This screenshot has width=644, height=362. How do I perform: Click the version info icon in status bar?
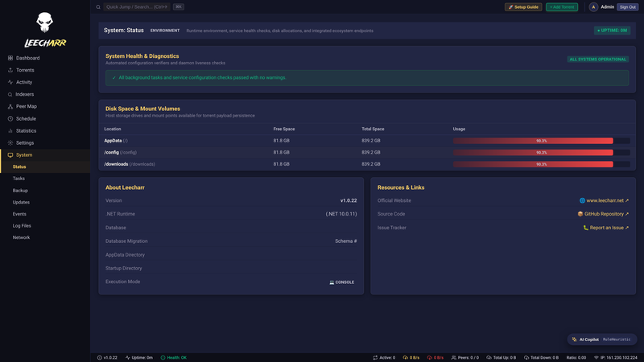99,357
